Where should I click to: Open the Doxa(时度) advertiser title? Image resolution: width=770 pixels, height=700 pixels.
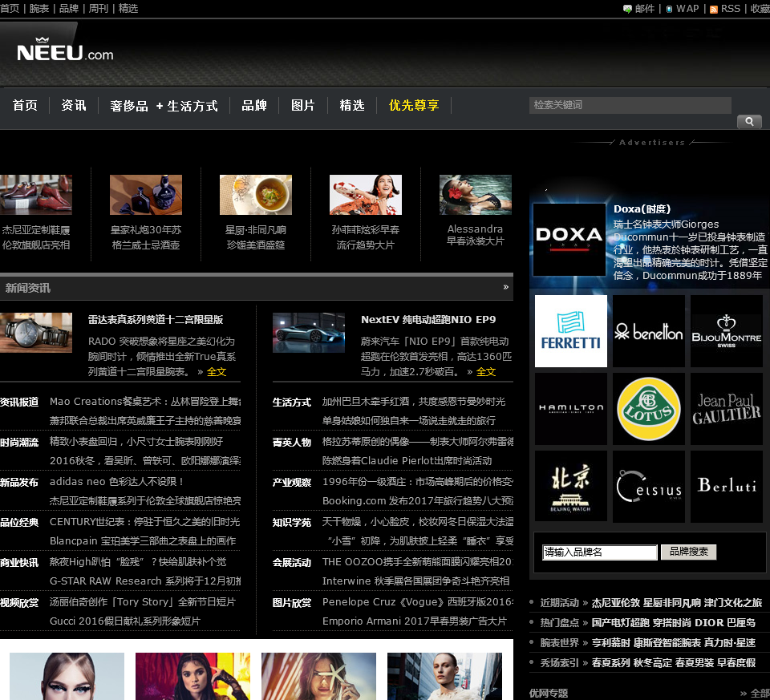(x=642, y=208)
